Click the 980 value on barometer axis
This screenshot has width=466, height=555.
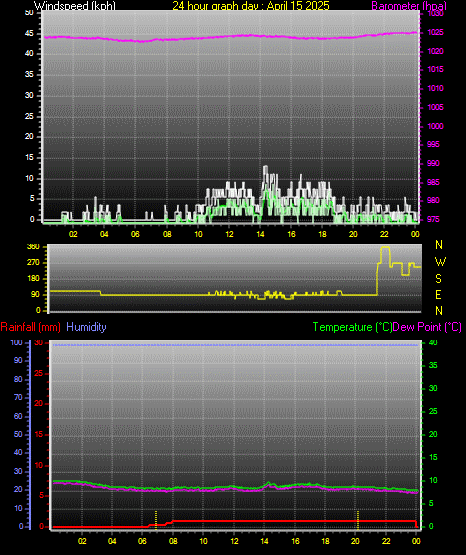click(x=433, y=200)
